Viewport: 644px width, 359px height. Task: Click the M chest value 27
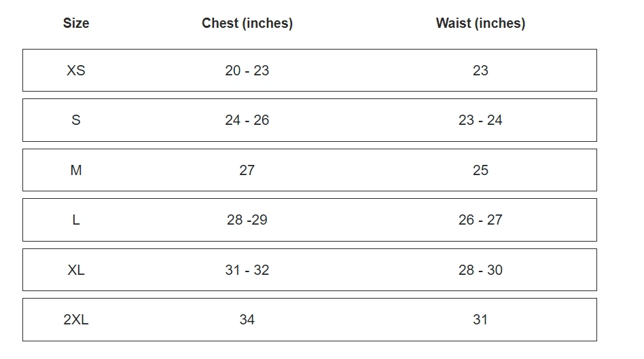point(247,170)
